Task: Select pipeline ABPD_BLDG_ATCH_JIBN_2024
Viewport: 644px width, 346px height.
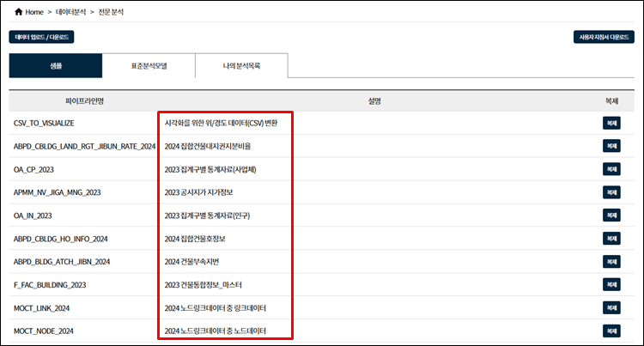Action: 62,262
